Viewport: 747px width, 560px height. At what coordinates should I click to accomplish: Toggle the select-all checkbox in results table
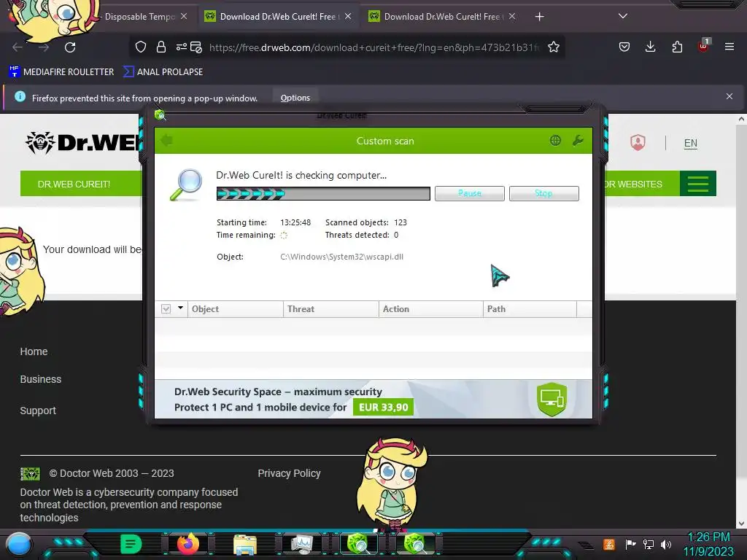pyautogui.click(x=166, y=309)
